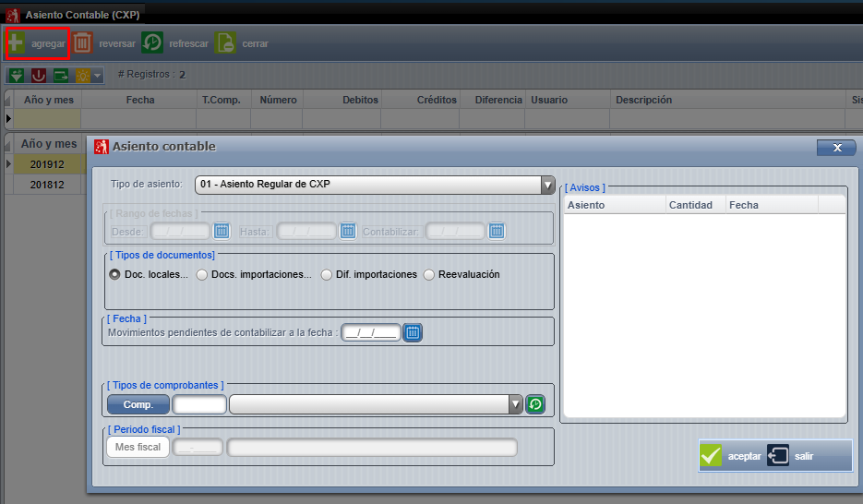Click the Desde date field

point(180,231)
